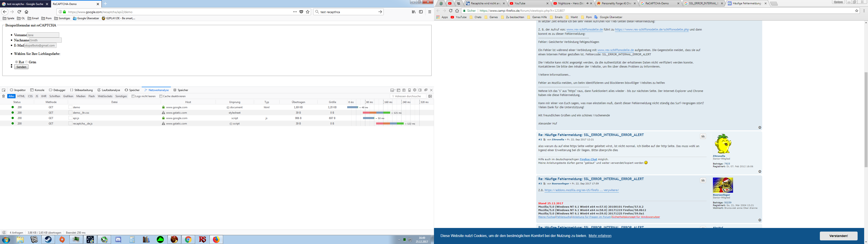868x244 pixels.
Task: Select the XHR network filter
Action: [44, 96]
